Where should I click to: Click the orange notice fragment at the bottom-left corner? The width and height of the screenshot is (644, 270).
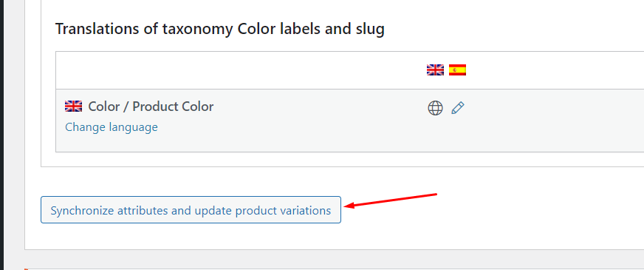point(26,269)
